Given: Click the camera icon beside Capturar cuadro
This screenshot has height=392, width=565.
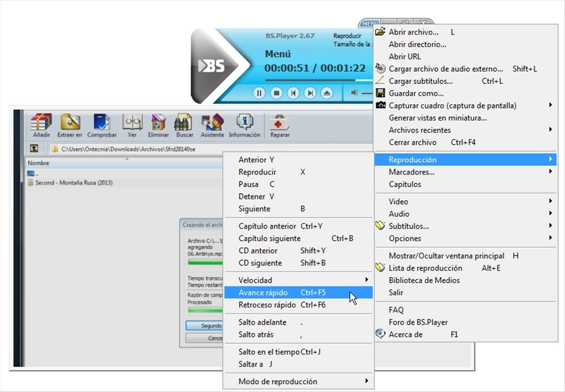Looking at the screenshot, I should coord(381,105).
